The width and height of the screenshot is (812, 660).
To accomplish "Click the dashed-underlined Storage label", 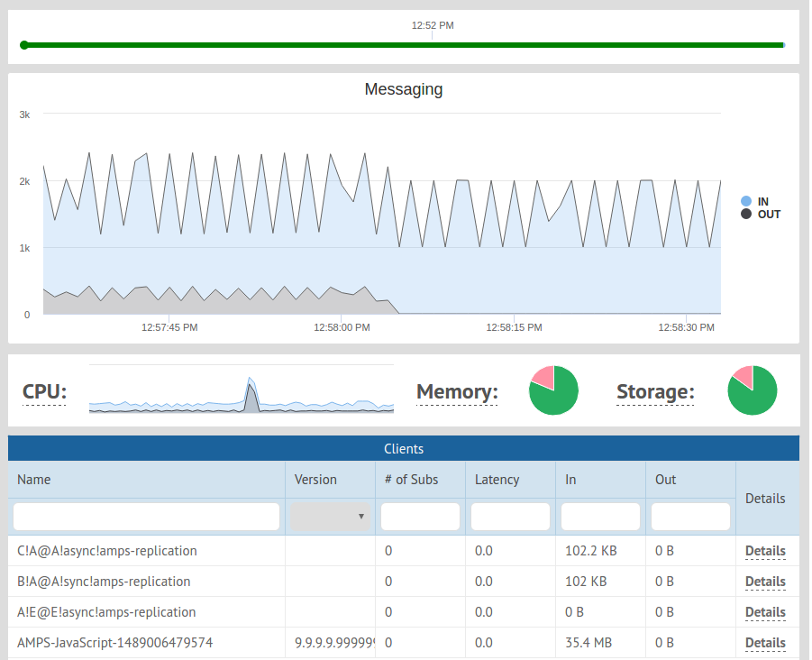I will pos(655,391).
